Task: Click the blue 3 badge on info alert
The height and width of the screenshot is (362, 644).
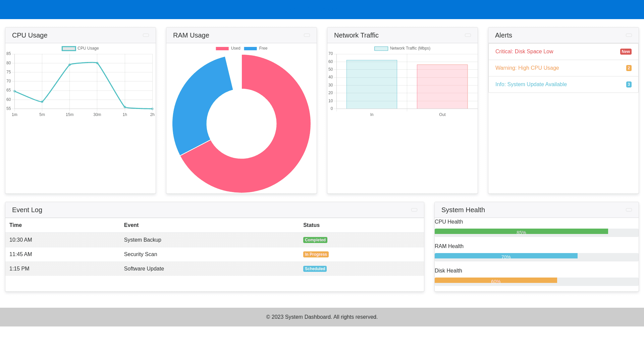Action: (629, 84)
